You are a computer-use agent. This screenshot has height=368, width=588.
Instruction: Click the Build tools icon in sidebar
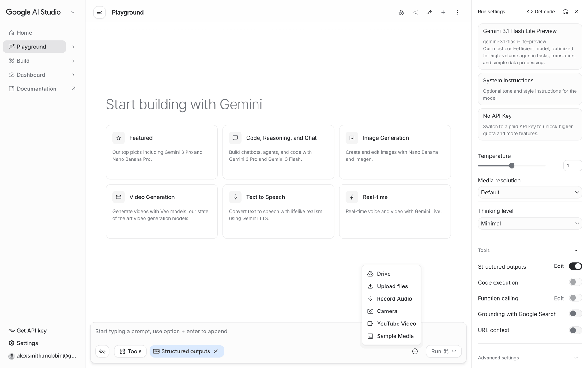pyautogui.click(x=12, y=61)
